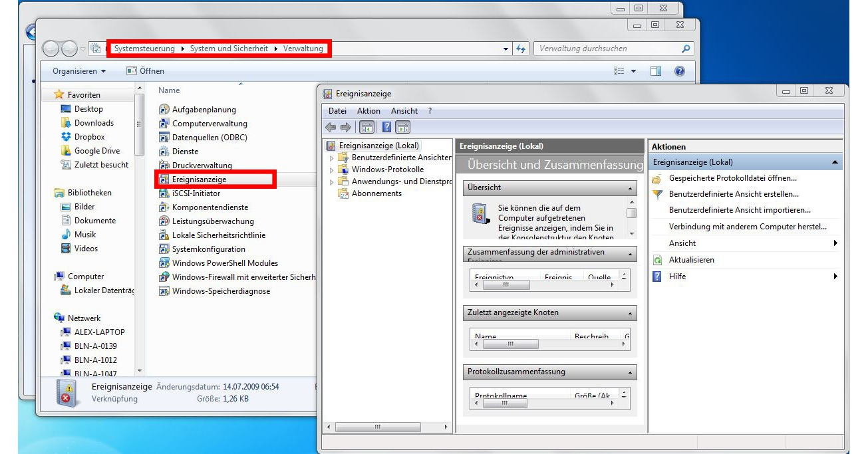The width and height of the screenshot is (868, 454).
Task: Select Abonnements in the console tree
Action: 376,193
